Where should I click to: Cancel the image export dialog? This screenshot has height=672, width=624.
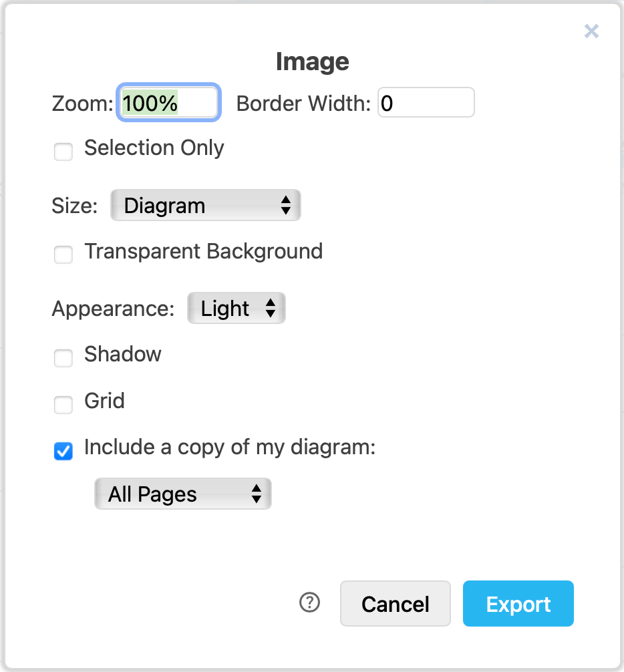(x=395, y=603)
